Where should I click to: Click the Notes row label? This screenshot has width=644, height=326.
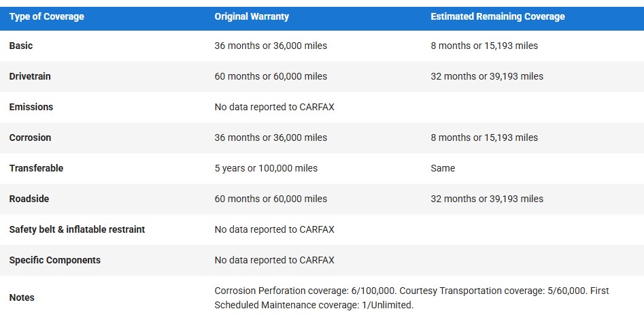22,297
